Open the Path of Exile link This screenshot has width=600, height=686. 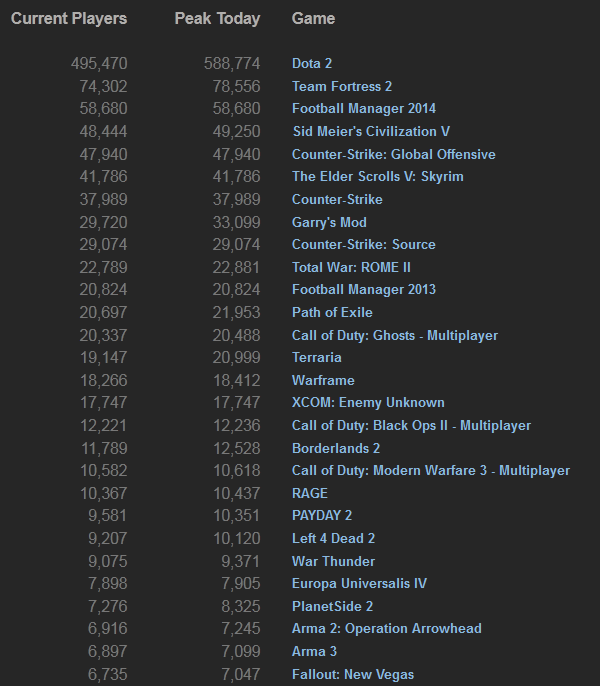332,312
